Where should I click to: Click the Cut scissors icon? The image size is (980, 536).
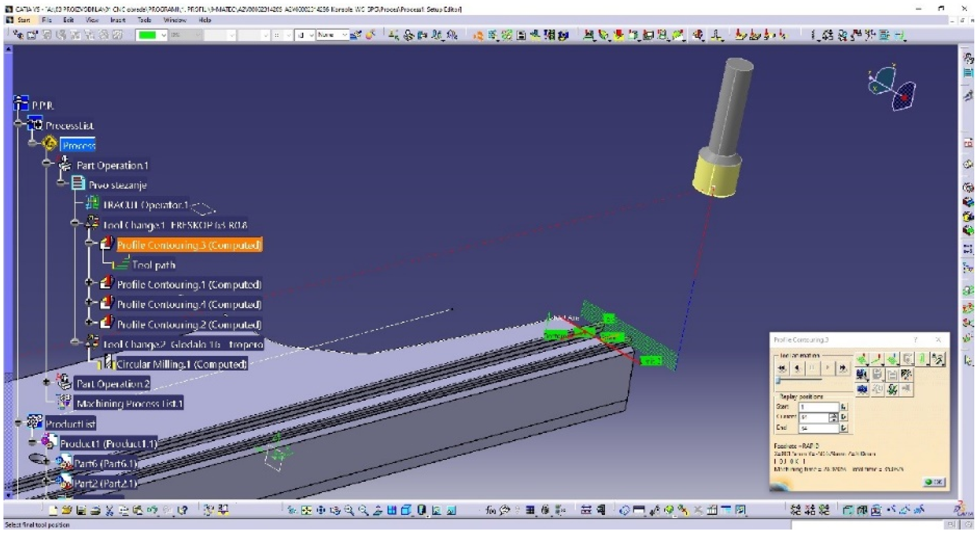click(x=110, y=510)
